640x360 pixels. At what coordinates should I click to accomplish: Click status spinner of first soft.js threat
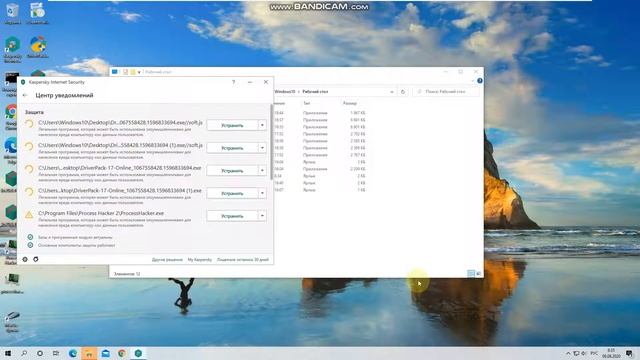coord(29,124)
